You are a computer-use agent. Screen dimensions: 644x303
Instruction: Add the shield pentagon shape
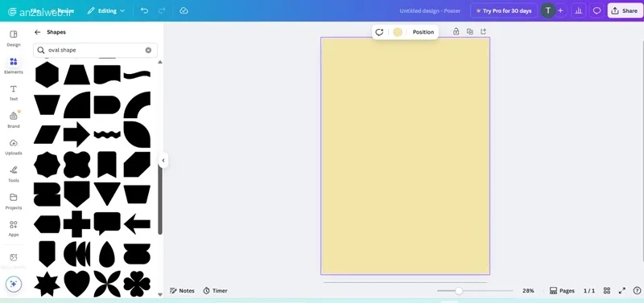click(76, 194)
